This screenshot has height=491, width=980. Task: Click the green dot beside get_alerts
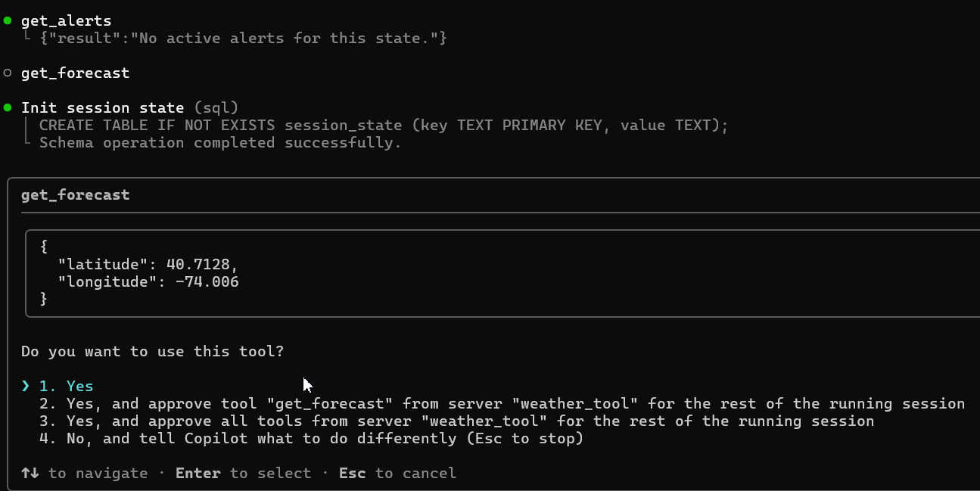[x=8, y=21]
